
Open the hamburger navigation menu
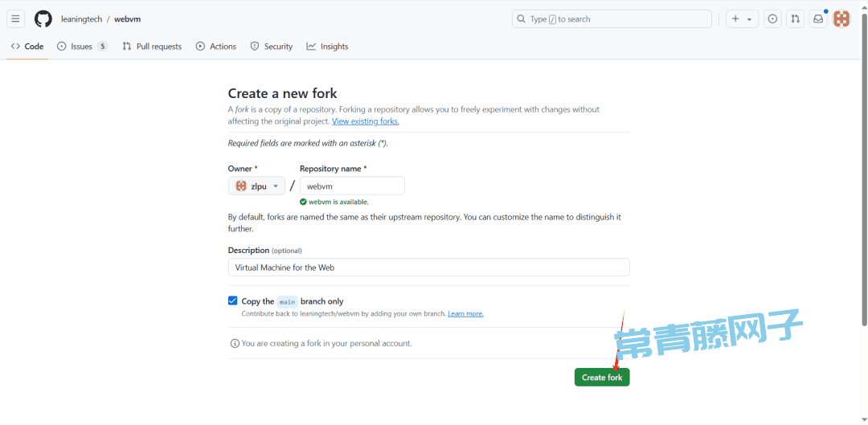[15, 18]
